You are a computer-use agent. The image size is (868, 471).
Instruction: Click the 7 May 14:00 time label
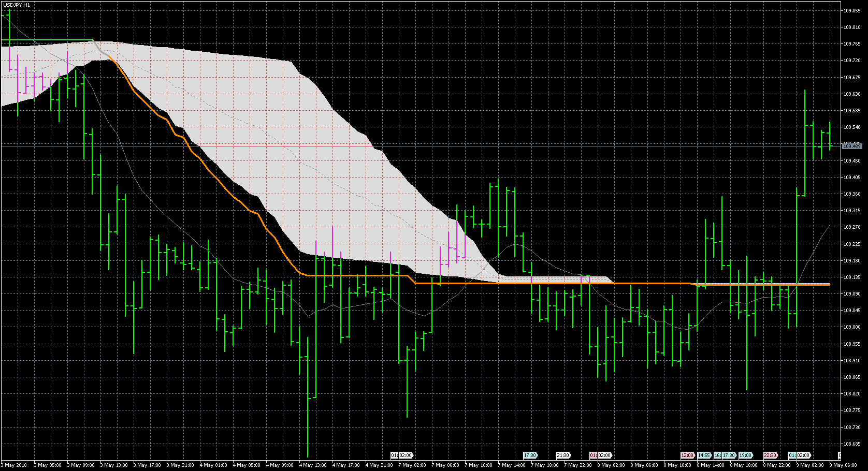pyautogui.click(x=512, y=465)
